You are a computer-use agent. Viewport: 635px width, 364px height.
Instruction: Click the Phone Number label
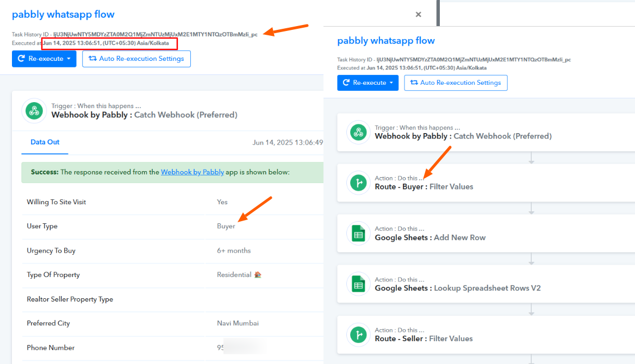tap(51, 348)
